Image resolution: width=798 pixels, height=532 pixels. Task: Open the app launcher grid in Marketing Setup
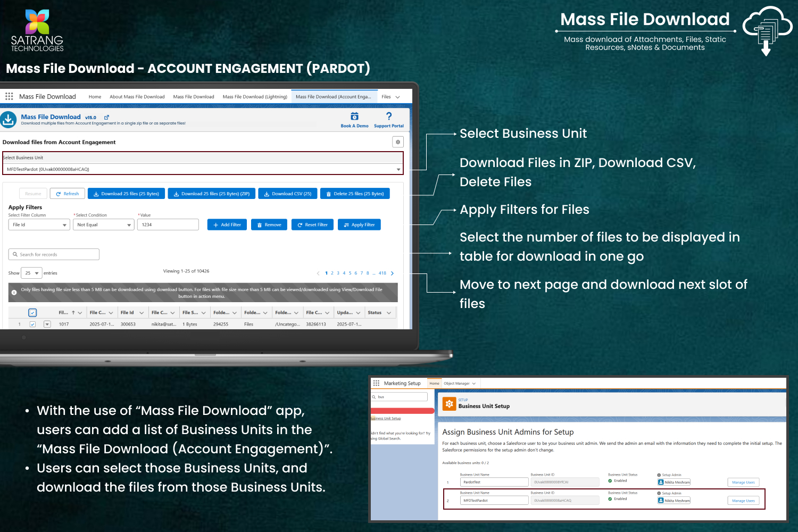coord(376,383)
